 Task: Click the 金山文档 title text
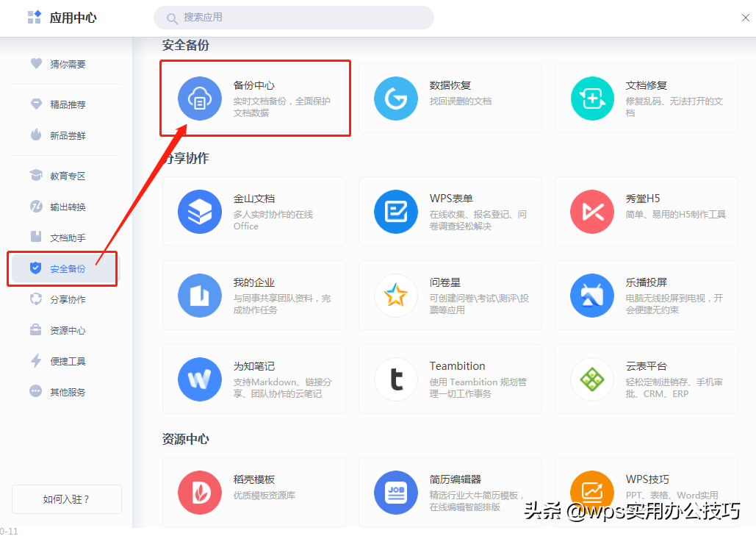point(254,199)
